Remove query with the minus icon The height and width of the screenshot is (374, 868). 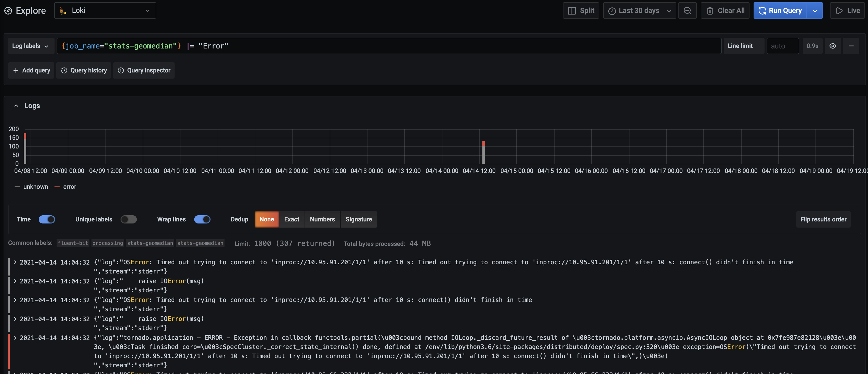tap(851, 46)
